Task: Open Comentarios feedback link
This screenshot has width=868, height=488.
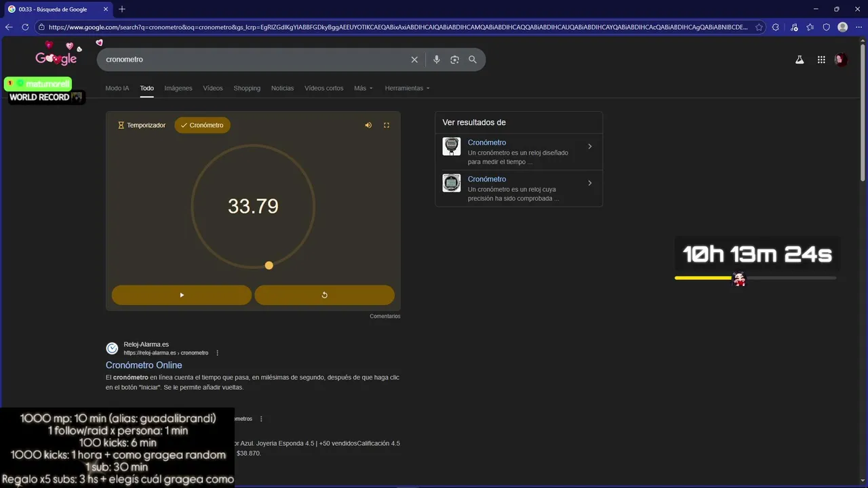Action: pyautogui.click(x=385, y=317)
